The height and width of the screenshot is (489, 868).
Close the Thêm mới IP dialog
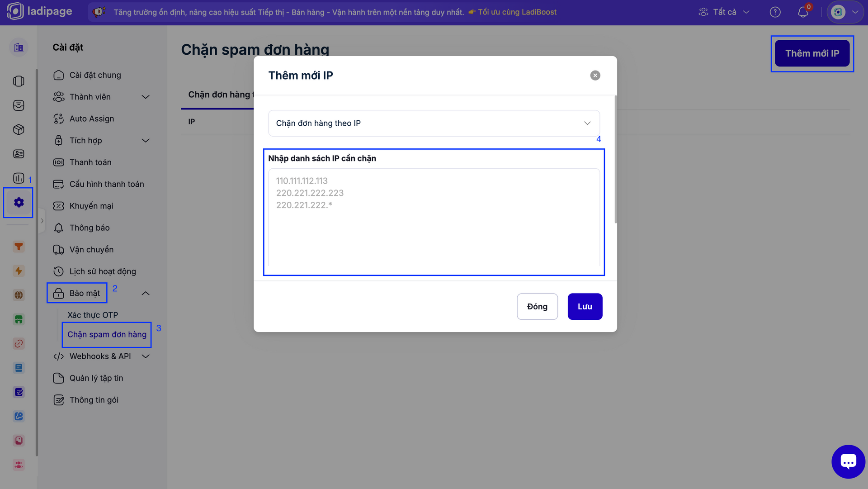pos(595,76)
